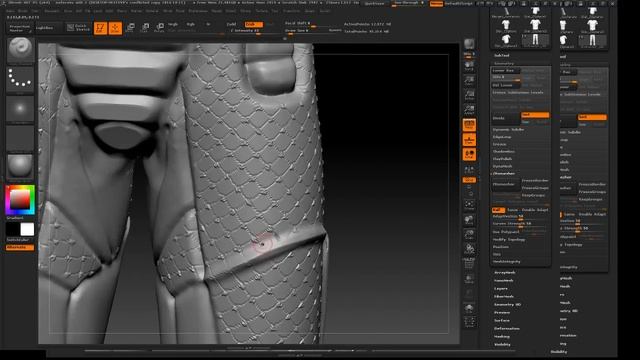The height and width of the screenshot is (360, 640).
Task: Expand the FiberMesh section
Action: click(504, 296)
